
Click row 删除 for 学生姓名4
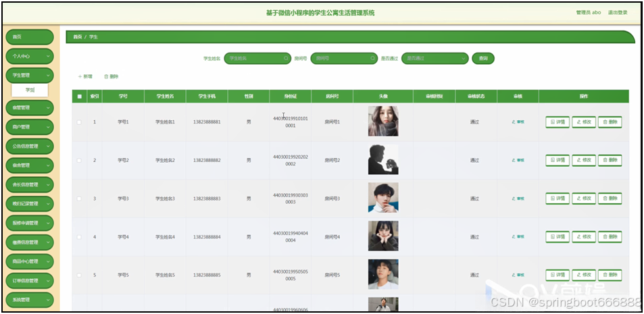tap(610, 237)
